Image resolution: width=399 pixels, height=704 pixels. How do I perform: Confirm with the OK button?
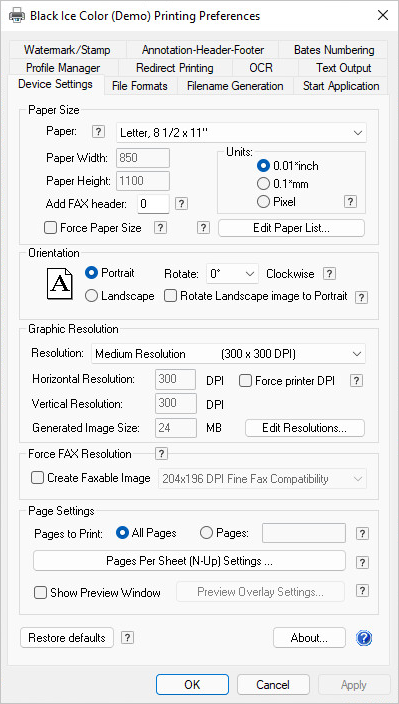(193, 685)
